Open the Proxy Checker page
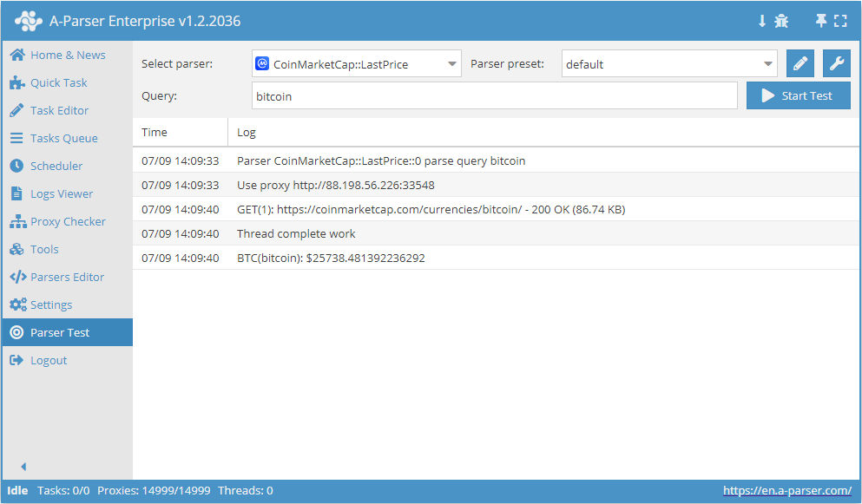The image size is (862, 504). coord(68,221)
